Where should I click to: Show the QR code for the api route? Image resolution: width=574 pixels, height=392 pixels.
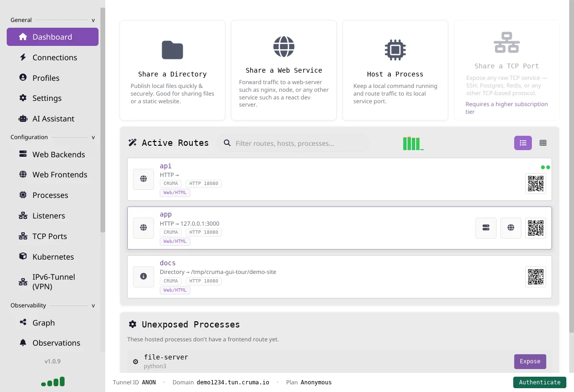[536, 184]
